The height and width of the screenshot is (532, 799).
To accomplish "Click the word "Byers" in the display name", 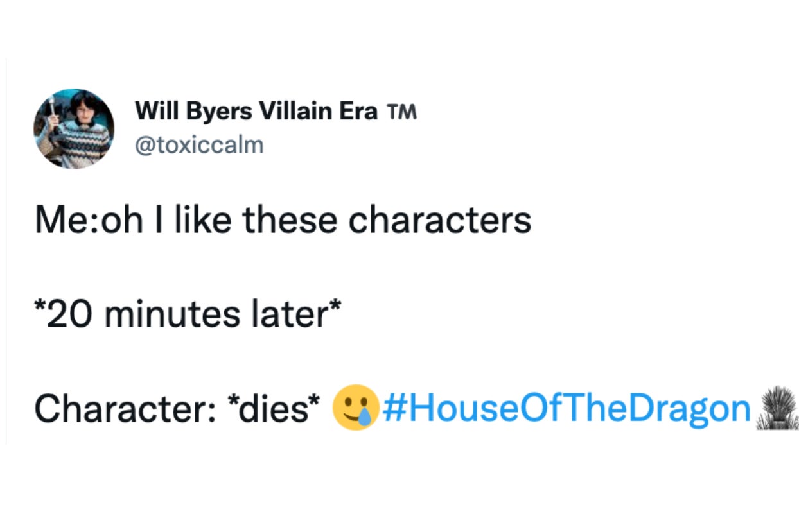I will pyautogui.click(x=213, y=112).
